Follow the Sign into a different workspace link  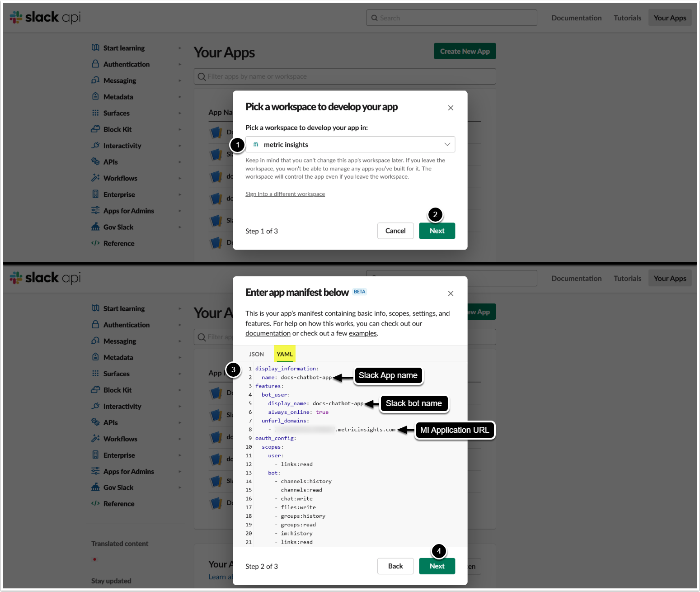point(285,194)
